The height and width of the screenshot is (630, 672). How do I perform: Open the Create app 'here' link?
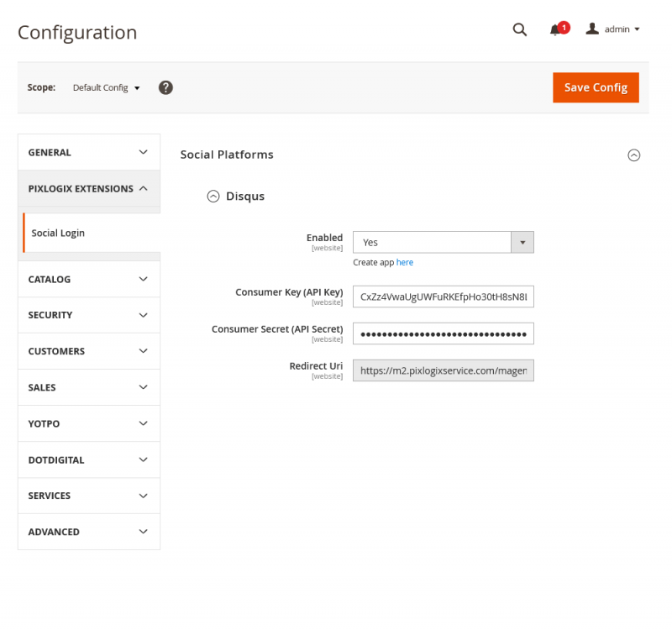pyautogui.click(x=405, y=262)
